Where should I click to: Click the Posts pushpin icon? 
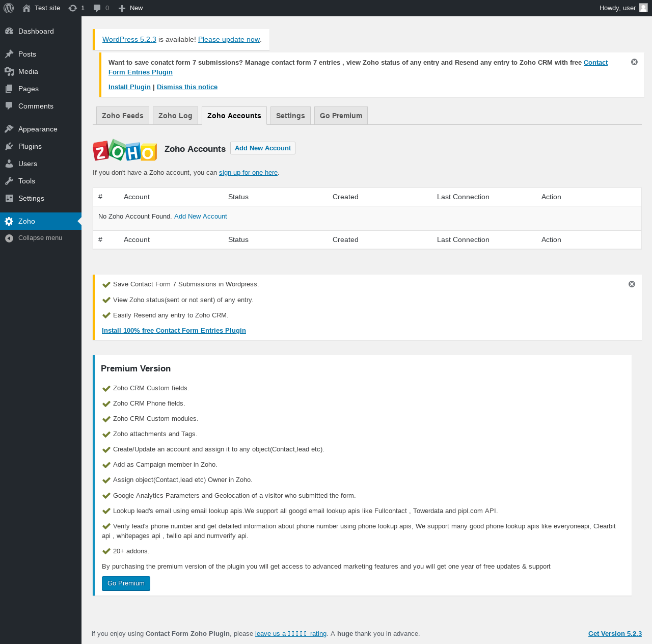(9, 54)
